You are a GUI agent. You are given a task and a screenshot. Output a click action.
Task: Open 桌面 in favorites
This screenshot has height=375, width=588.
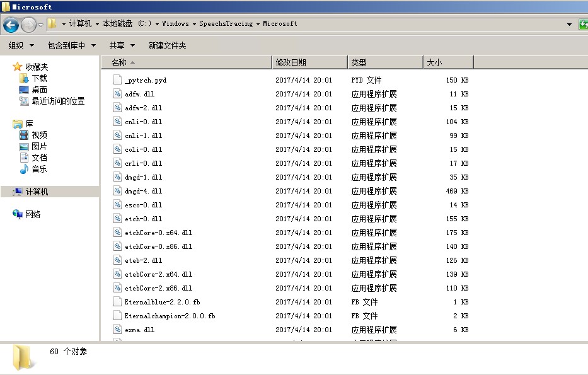pos(39,89)
